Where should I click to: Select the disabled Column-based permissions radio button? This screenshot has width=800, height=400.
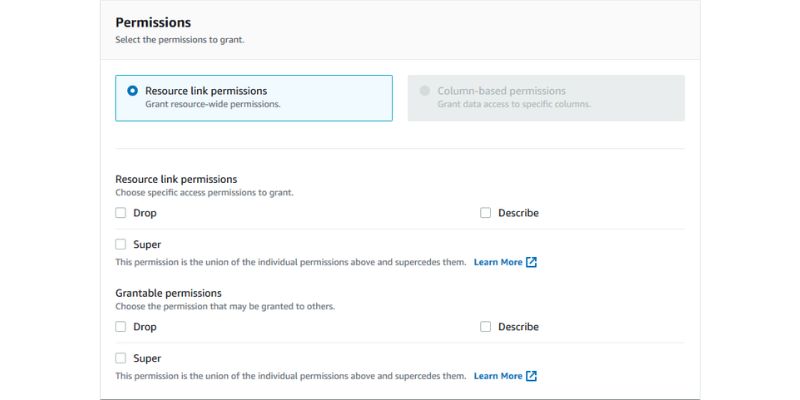click(424, 91)
